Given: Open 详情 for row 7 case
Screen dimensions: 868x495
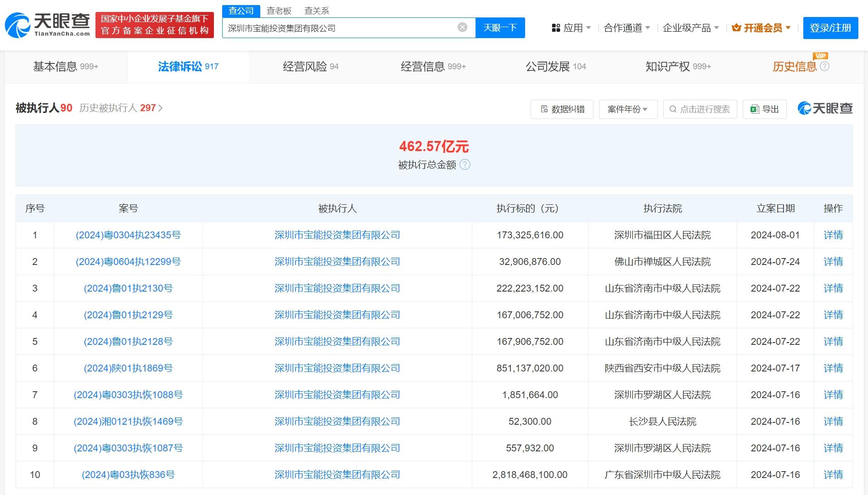Looking at the screenshot, I should tap(833, 395).
